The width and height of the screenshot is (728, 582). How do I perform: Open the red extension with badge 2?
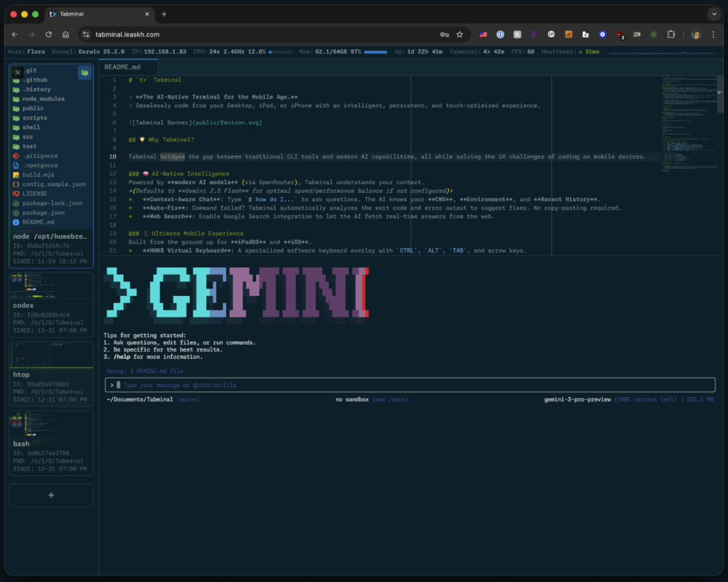tap(620, 35)
